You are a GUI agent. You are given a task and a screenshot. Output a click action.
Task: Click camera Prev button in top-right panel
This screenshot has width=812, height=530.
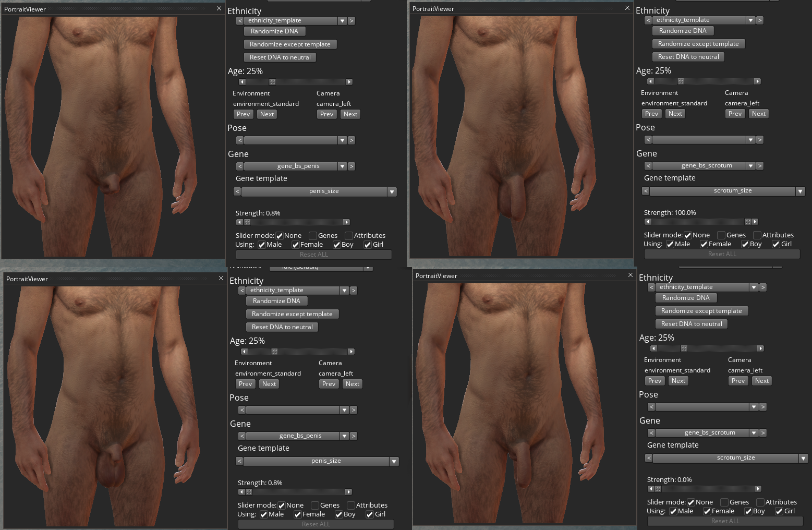(x=735, y=114)
